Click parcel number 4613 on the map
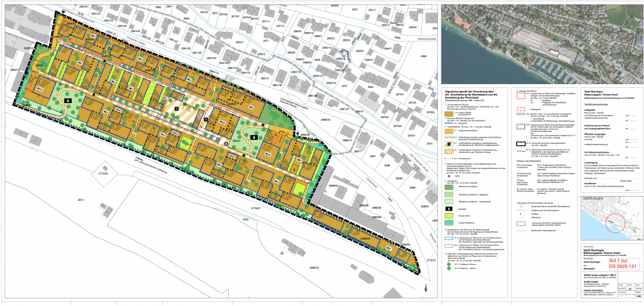This screenshot has width=644, height=306. [x=80, y=199]
